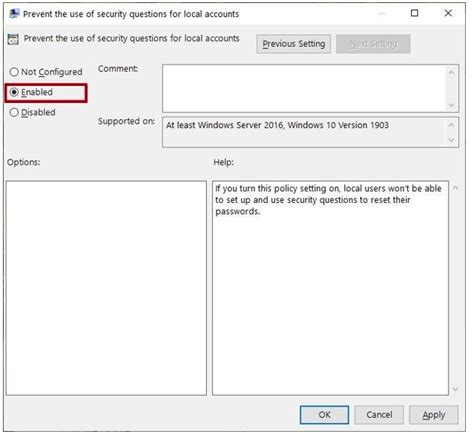
Task: Click the Apply button
Action: coord(434,415)
